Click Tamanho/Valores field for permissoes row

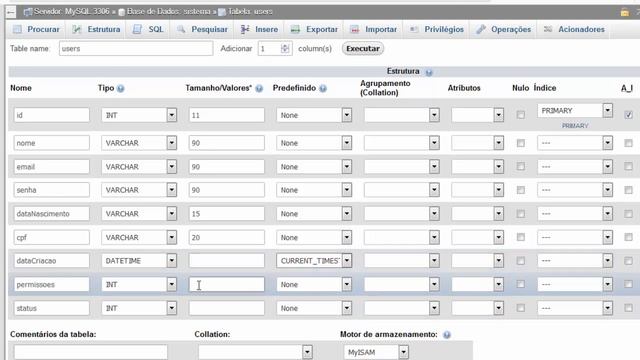coord(227,284)
